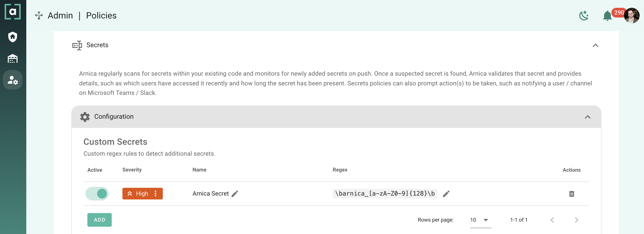Open the user profile avatar
The height and width of the screenshot is (234, 644).
[x=632, y=16]
